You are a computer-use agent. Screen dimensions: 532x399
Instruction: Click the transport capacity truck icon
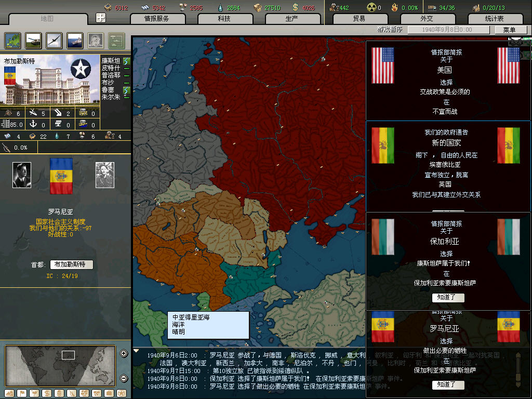(432, 7)
